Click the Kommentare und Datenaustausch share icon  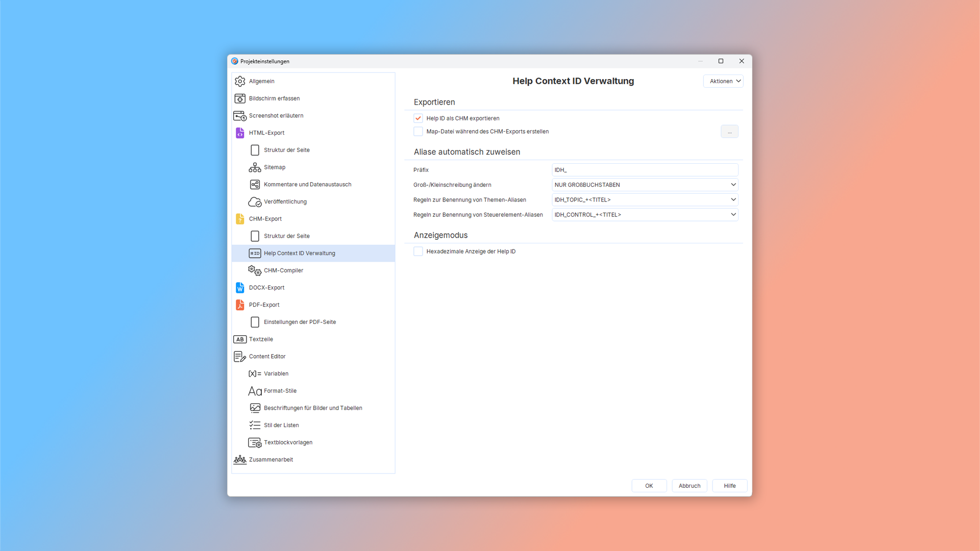coord(255,185)
